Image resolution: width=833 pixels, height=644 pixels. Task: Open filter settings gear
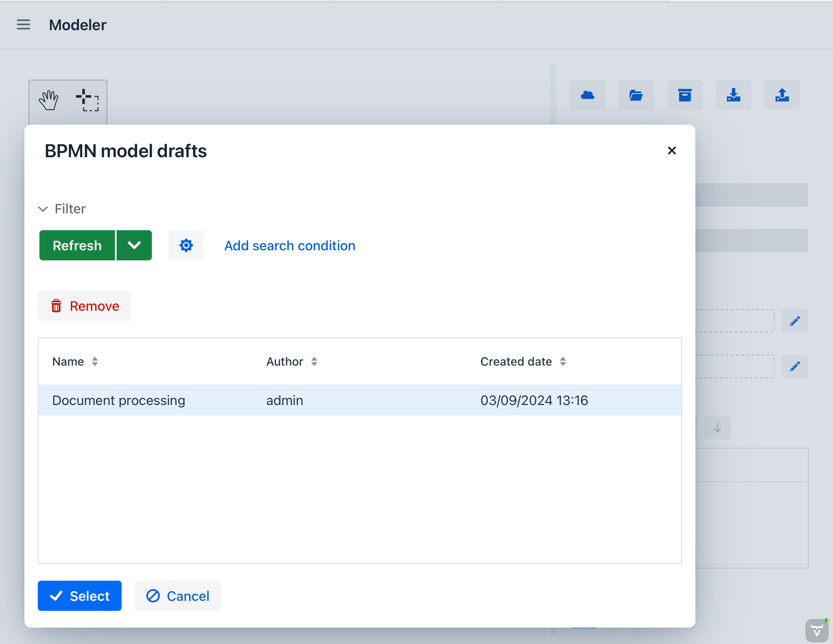(x=186, y=245)
